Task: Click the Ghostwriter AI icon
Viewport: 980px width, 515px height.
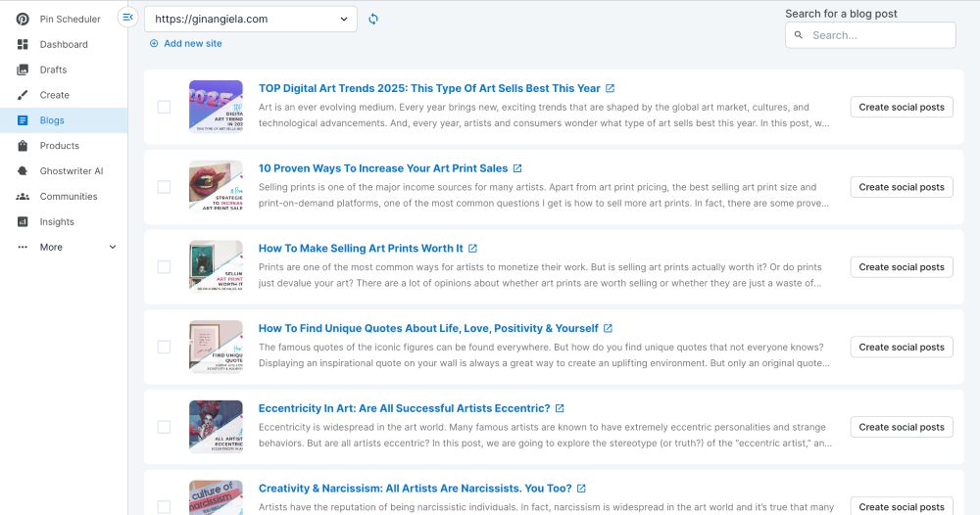Action: (x=23, y=171)
